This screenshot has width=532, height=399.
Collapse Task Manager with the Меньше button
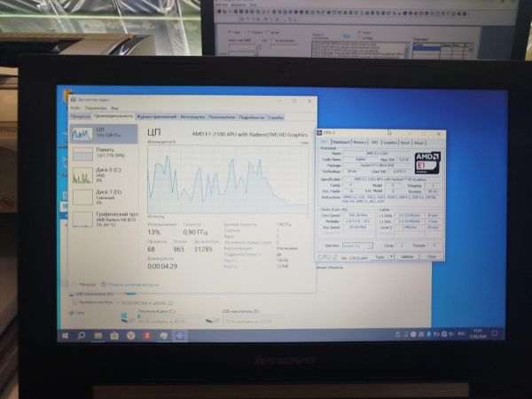tap(84, 285)
